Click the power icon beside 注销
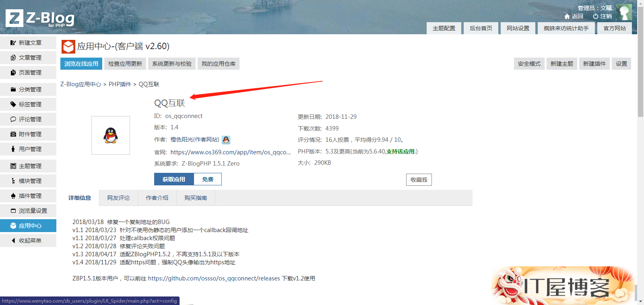The image size is (644, 305). (x=596, y=16)
